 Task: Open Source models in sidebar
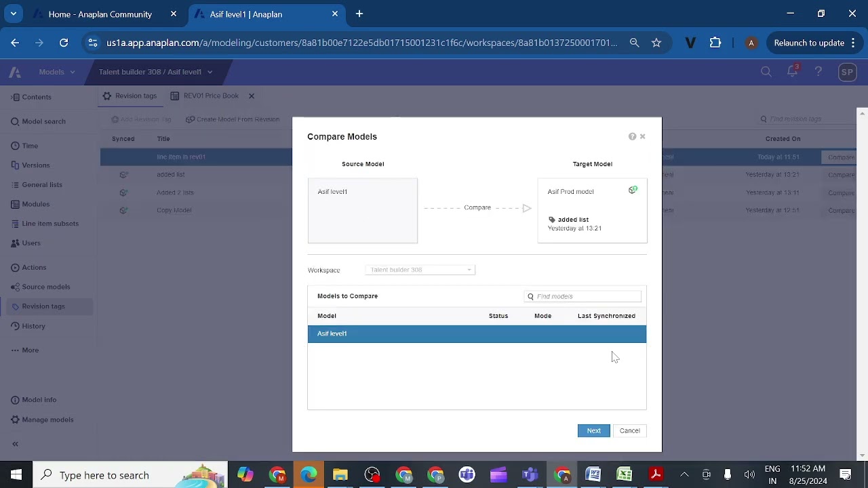41,287
